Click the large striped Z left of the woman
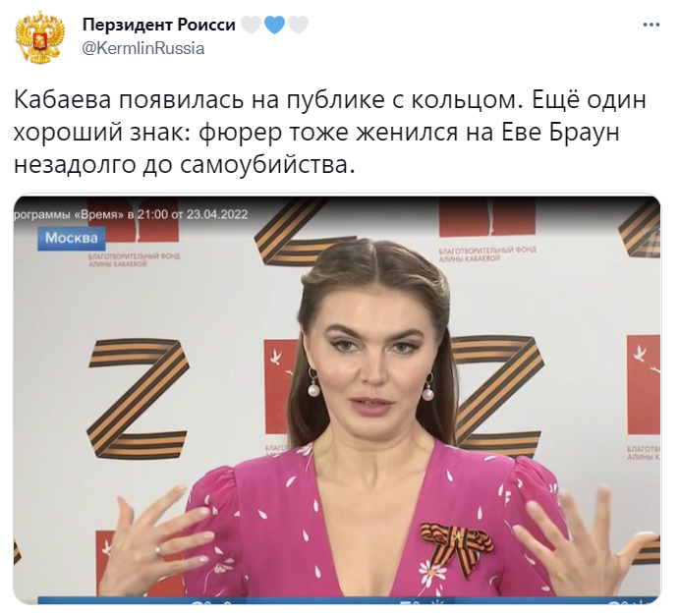The height and width of the screenshot is (616, 679). [x=138, y=399]
